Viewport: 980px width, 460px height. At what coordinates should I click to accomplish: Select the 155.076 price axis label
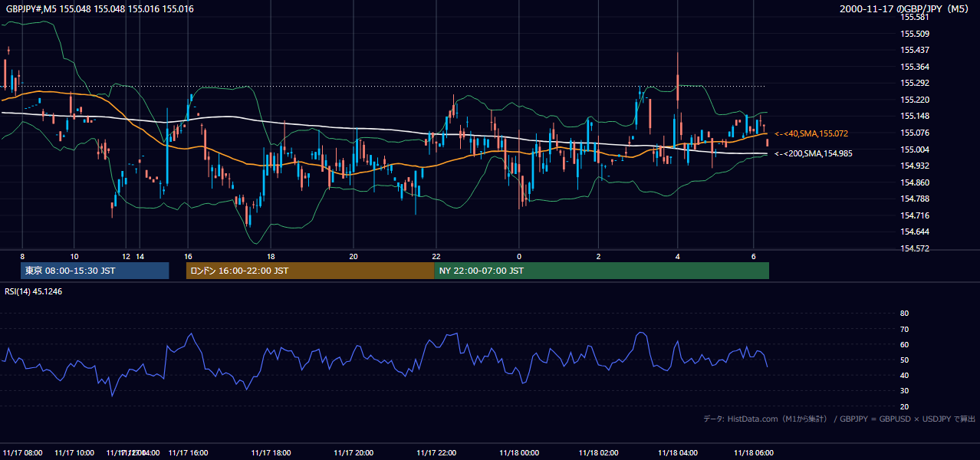915,133
